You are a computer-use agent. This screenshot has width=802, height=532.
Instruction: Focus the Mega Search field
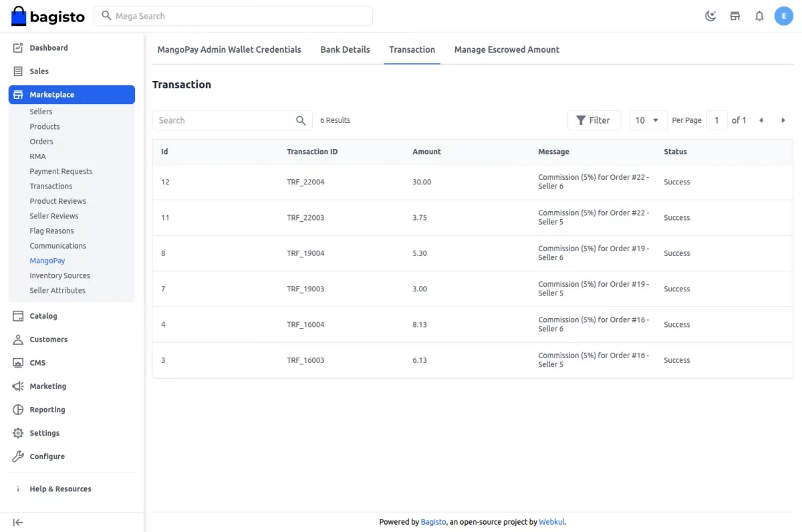tap(233, 16)
